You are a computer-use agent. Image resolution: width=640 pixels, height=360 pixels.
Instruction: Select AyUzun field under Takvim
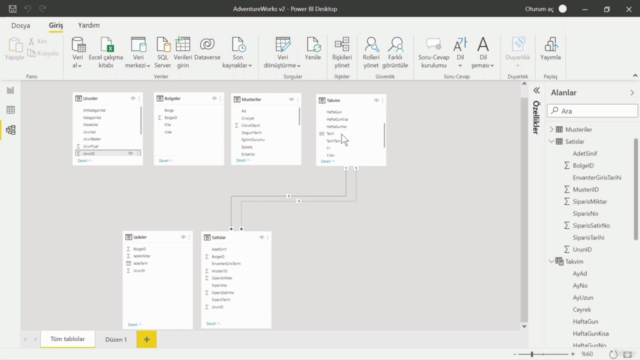pyautogui.click(x=583, y=298)
